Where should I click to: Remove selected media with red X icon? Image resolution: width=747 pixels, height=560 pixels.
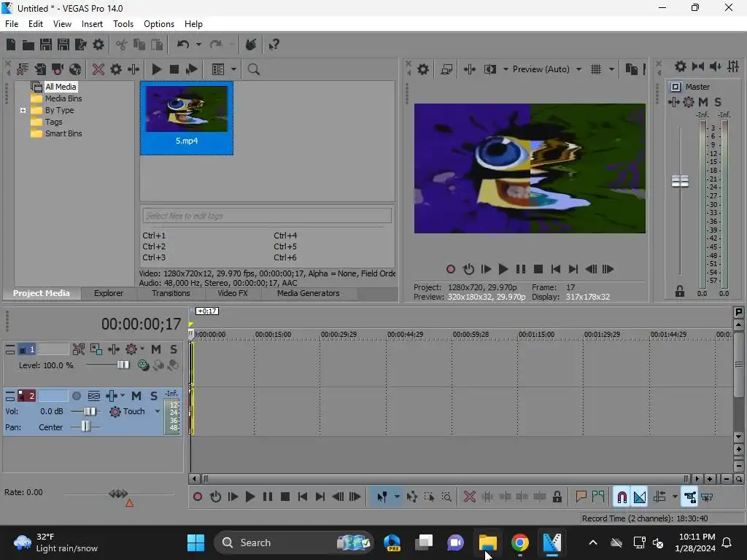click(x=98, y=69)
